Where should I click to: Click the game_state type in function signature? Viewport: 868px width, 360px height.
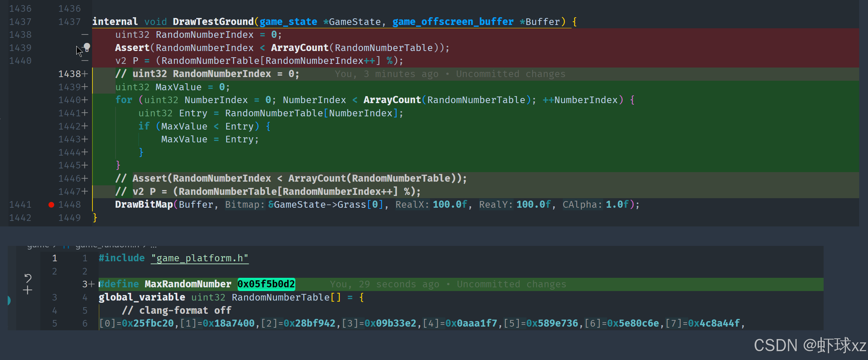tap(288, 22)
